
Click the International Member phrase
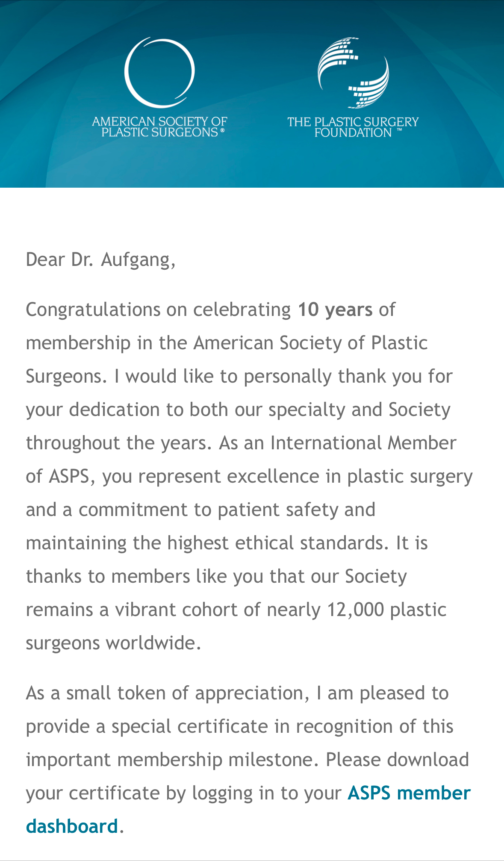(x=363, y=443)
